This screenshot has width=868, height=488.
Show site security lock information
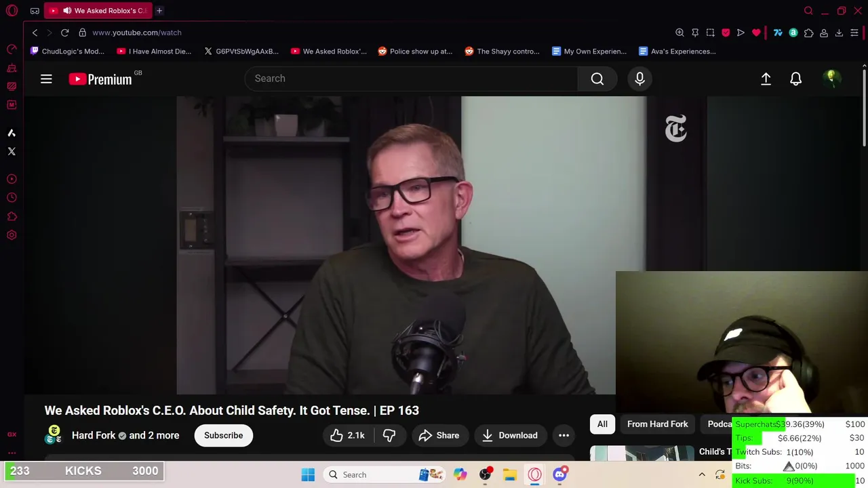coord(82,33)
